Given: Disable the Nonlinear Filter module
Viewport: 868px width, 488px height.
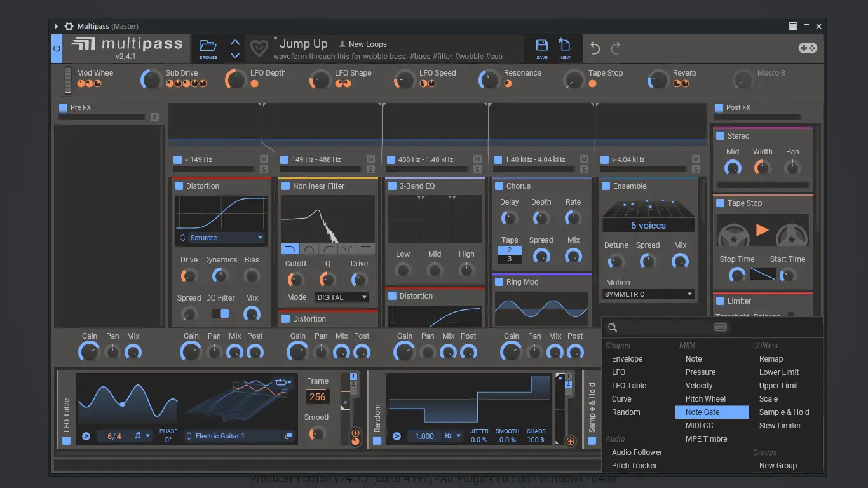Looking at the screenshot, I should click(285, 186).
